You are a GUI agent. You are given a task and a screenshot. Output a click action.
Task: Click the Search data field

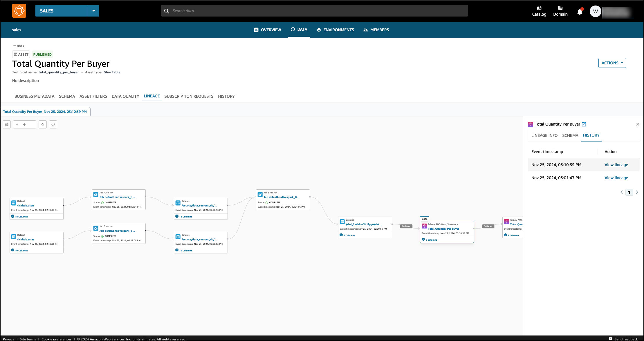pos(314,11)
